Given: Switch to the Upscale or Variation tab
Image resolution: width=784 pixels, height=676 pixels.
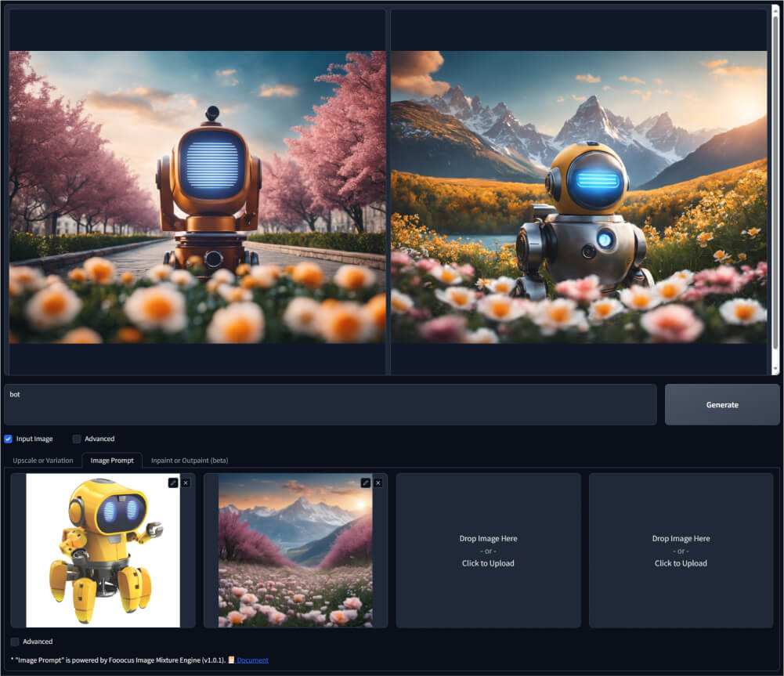Looking at the screenshot, I should pyautogui.click(x=43, y=461).
